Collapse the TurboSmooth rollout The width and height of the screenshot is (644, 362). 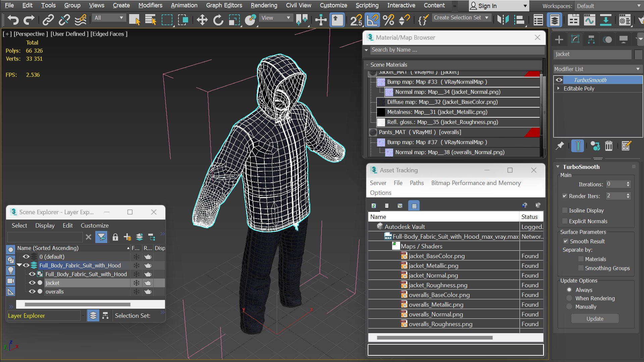(x=558, y=167)
